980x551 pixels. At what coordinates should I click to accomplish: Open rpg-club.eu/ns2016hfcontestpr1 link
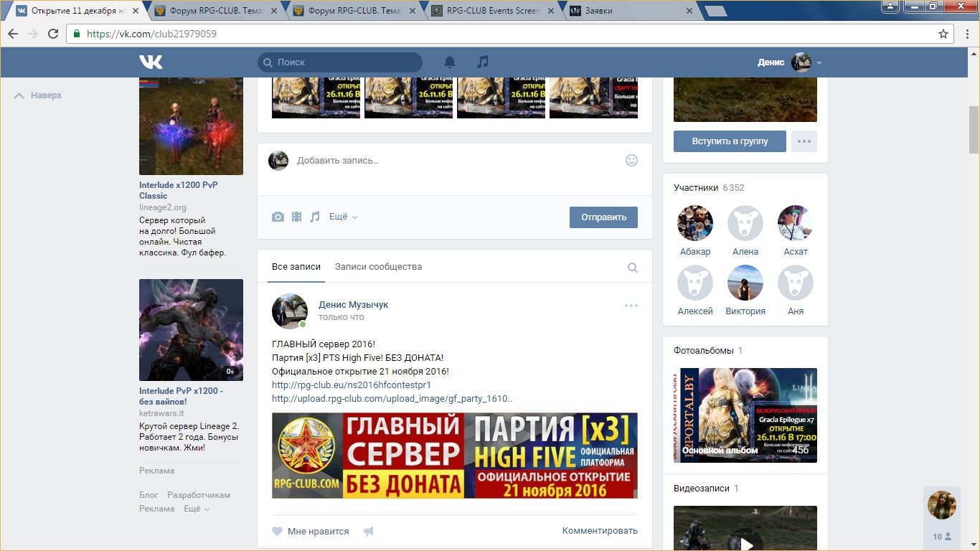[352, 385]
